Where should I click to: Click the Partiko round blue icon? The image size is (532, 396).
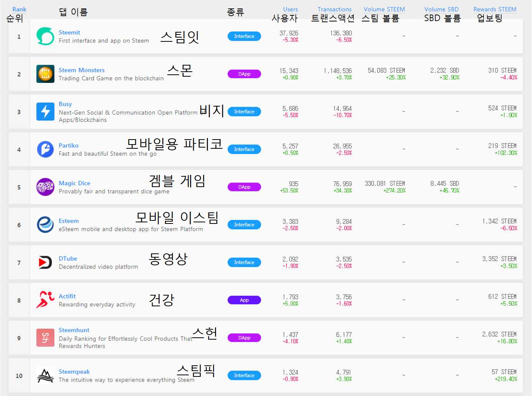pos(45,149)
